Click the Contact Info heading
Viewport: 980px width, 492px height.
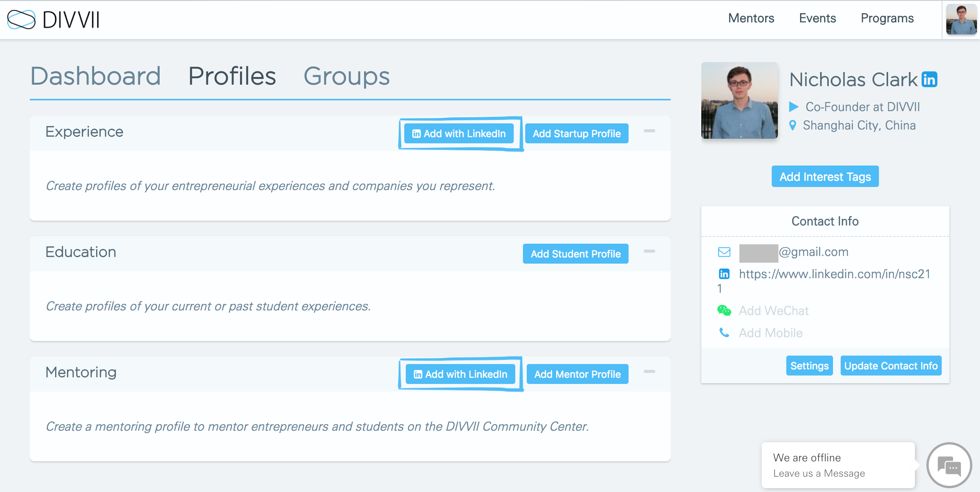tap(825, 221)
